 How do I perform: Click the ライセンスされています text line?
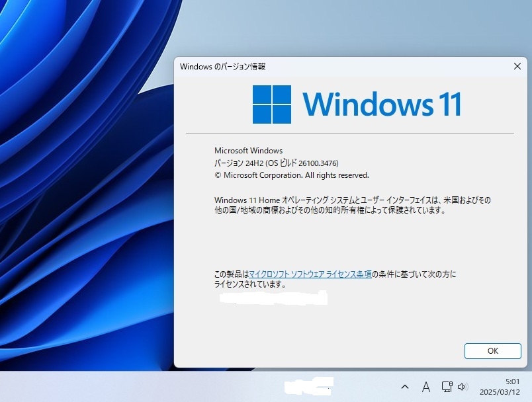pos(250,284)
